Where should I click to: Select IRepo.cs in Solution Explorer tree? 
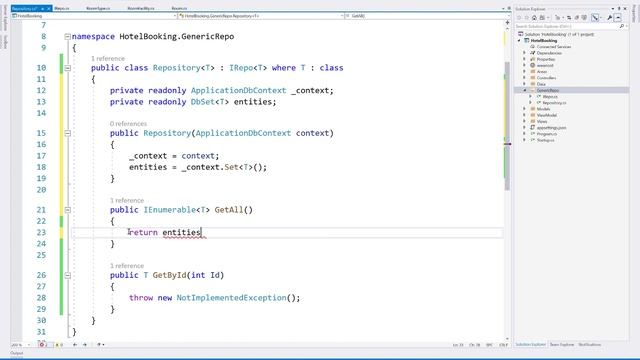[x=550, y=97]
